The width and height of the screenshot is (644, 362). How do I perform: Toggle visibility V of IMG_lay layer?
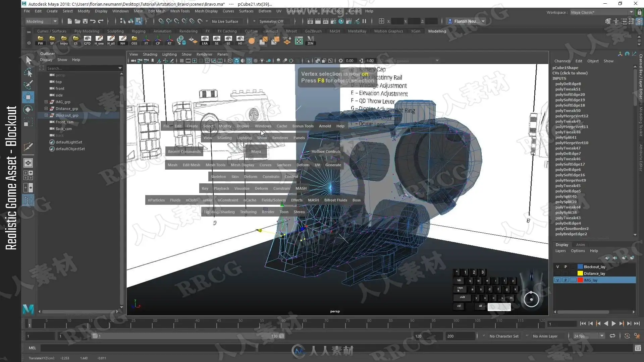(x=557, y=280)
